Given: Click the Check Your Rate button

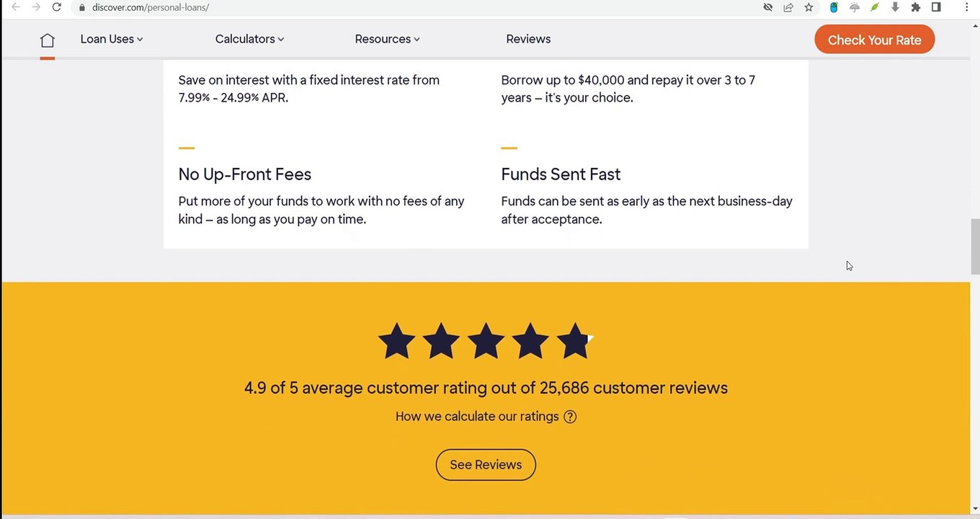Looking at the screenshot, I should pyautogui.click(x=874, y=40).
